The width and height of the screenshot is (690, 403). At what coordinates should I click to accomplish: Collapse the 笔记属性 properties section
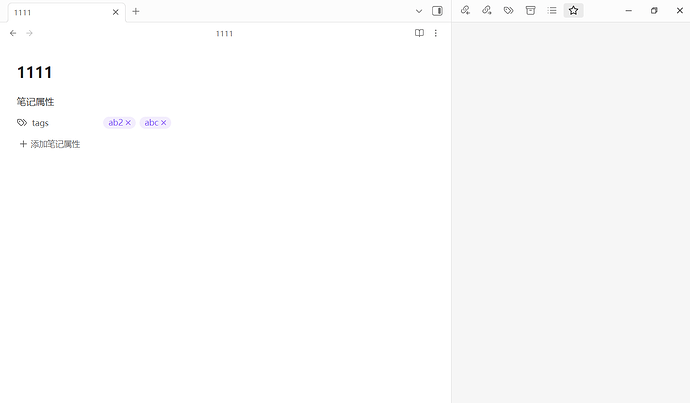35,102
